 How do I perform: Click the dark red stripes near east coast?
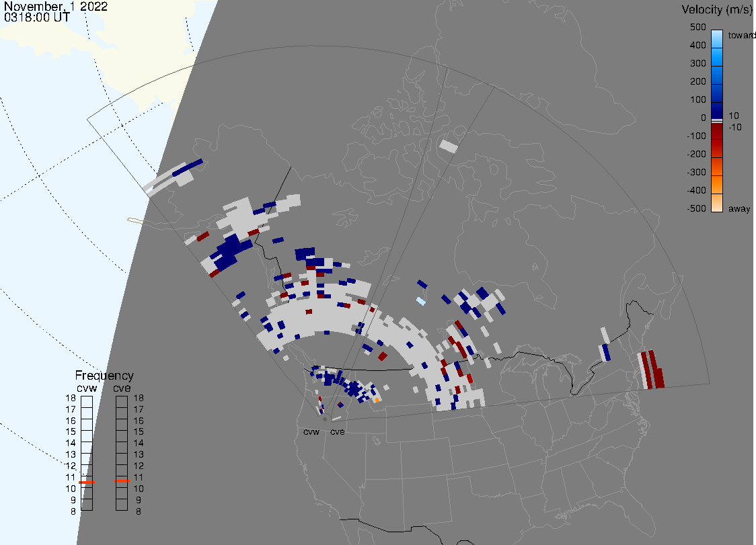pyautogui.click(x=652, y=370)
